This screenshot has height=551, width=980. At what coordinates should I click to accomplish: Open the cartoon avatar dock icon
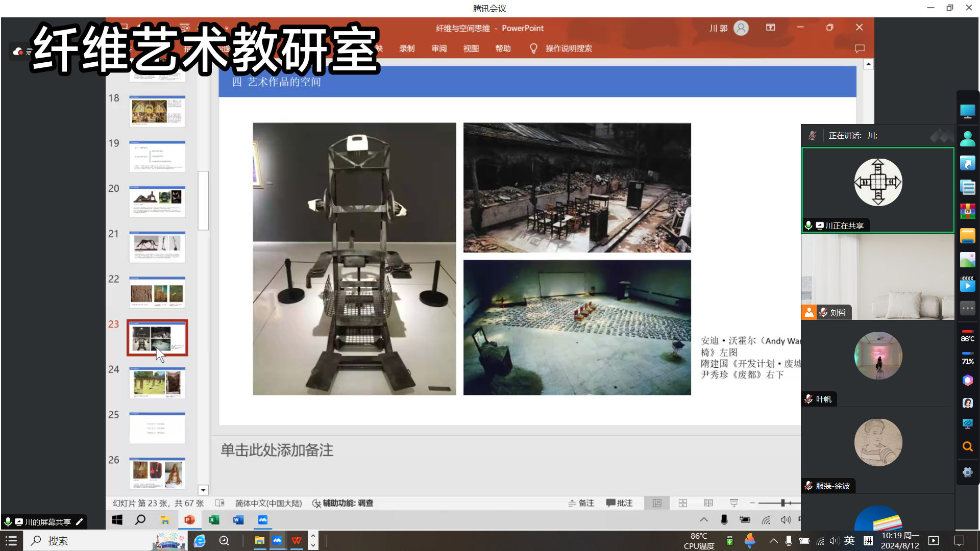[967, 403]
